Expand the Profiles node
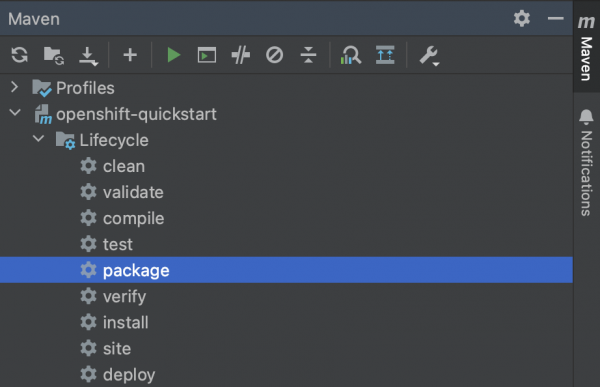 pyautogui.click(x=15, y=87)
